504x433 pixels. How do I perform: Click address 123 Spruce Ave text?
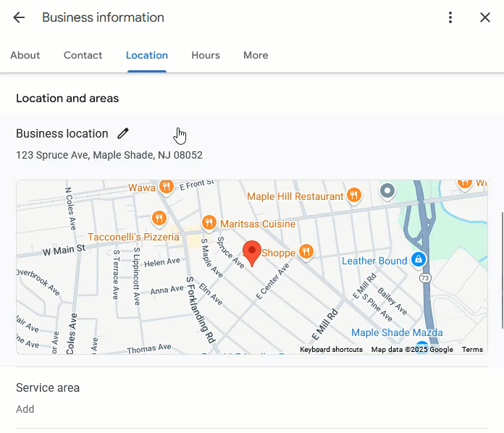109,155
